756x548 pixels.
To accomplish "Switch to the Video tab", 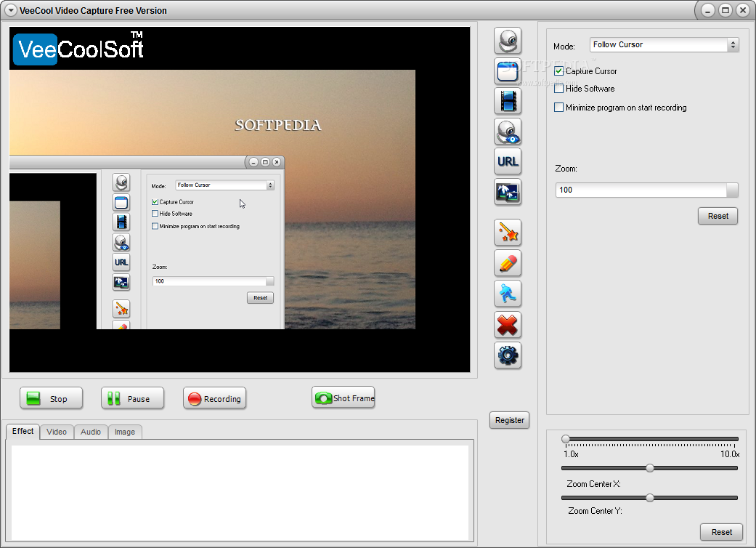I will coord(57,432).
